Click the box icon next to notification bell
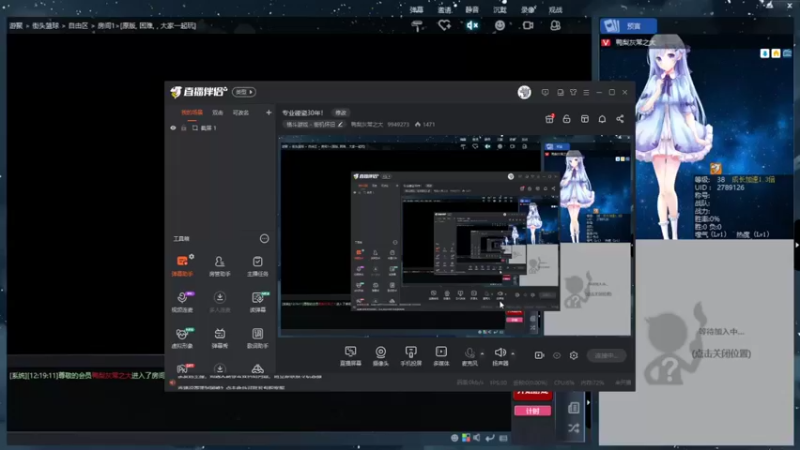The image size is (800, 450). click(585, 119)
